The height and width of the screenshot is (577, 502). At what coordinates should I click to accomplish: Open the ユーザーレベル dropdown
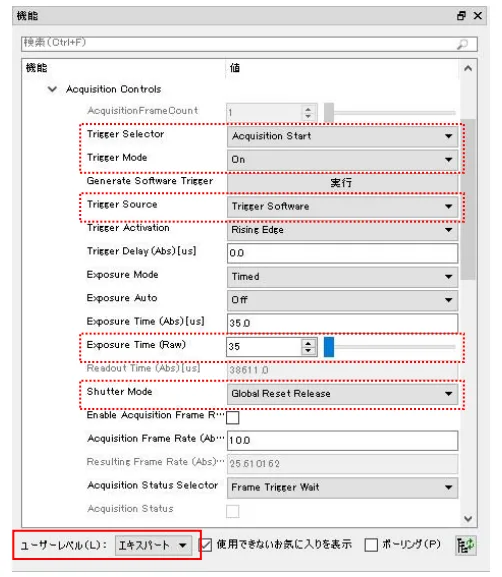point(153,545)
